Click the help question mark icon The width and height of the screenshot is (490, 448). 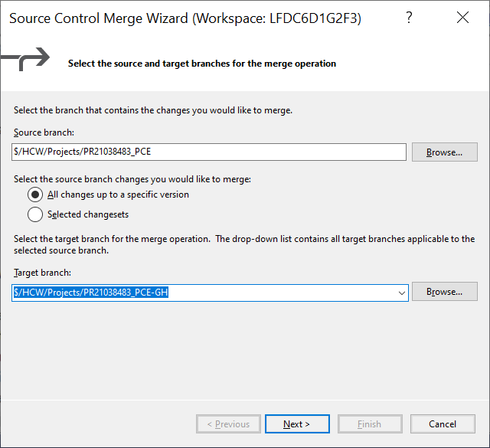coord(409,18)
